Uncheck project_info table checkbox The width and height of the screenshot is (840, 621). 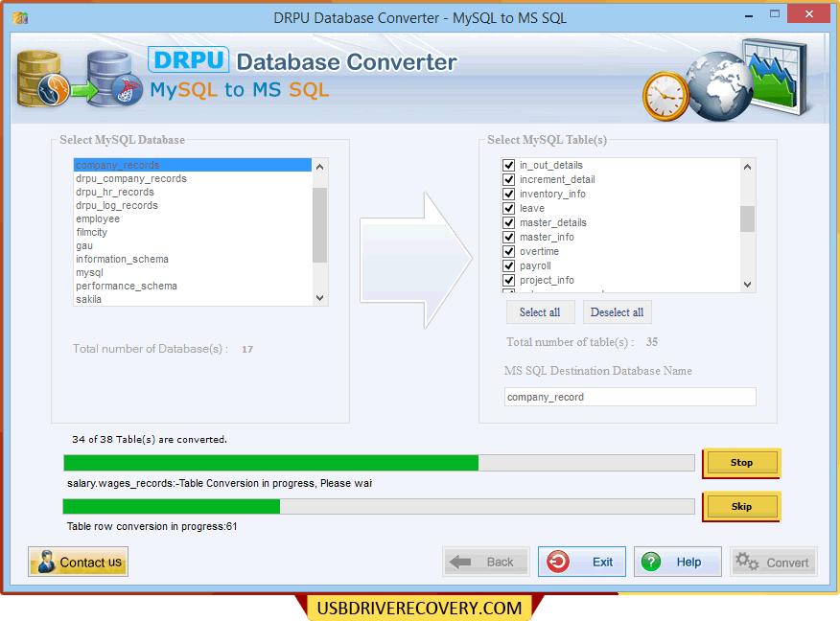click(x=508, y=280)
